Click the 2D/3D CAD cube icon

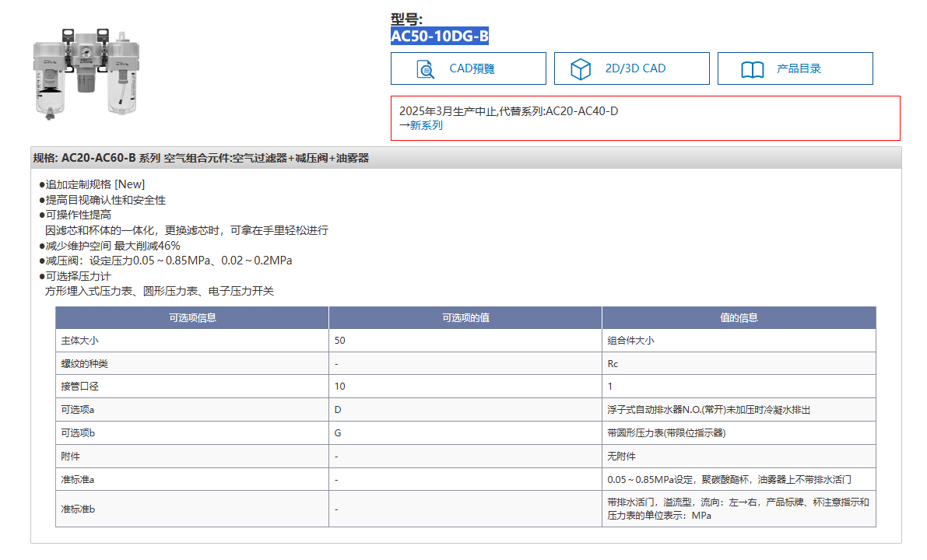pyautogui.click(x=581, y=69)
